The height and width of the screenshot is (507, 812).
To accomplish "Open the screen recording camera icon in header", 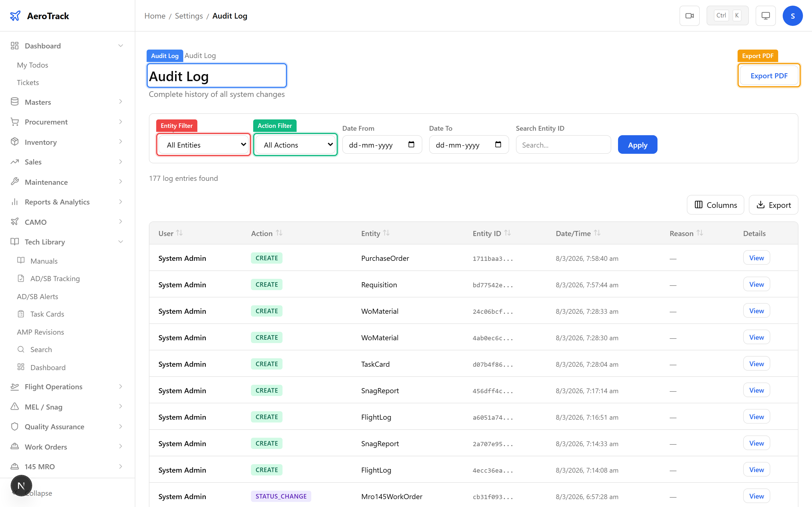I will coord(690,15).
